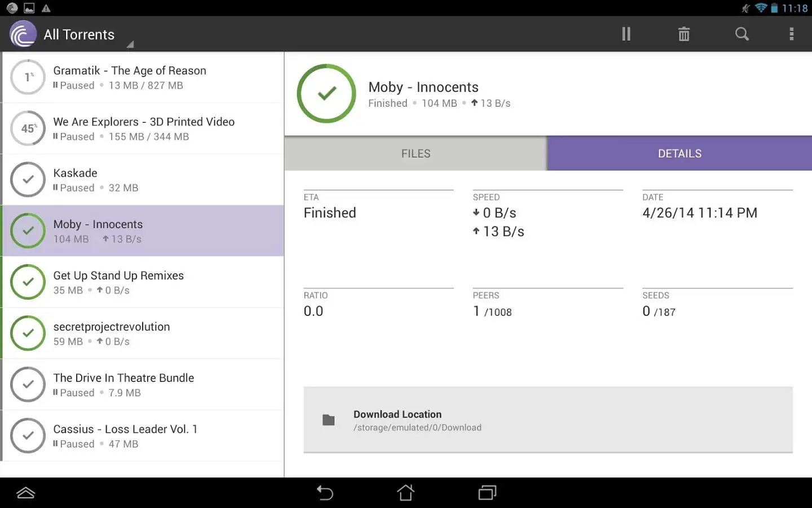This screenshot has width=812, height=508.
Task: Select Get Up Stand Up Remixes torrent
Action: click(143, 282)
